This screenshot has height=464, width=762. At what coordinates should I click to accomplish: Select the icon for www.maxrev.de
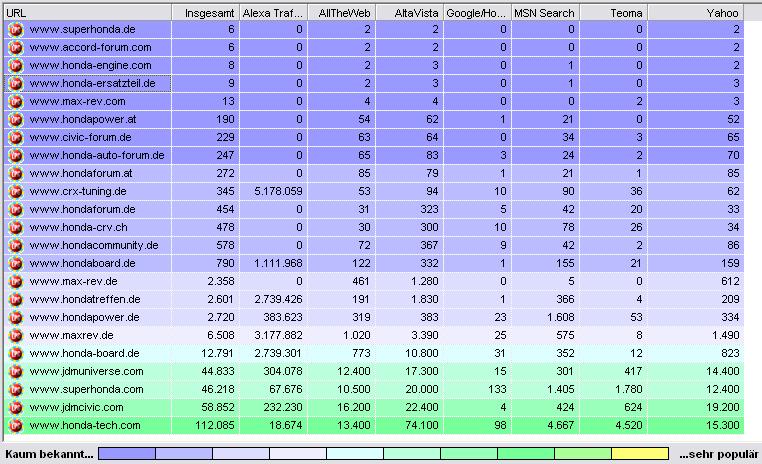15,335
